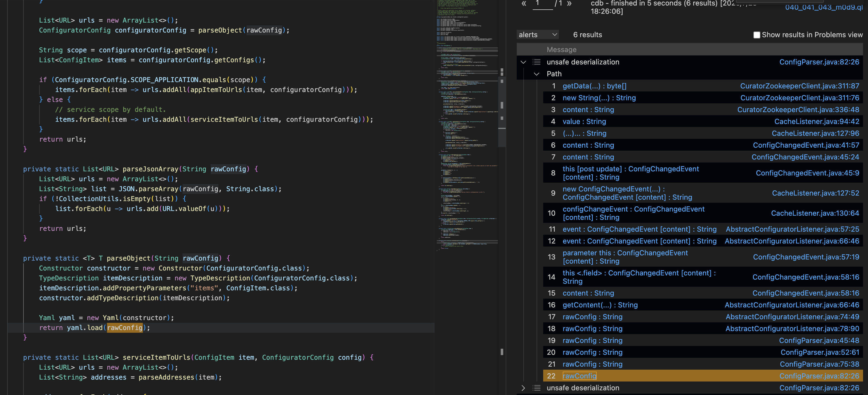
Task: Open CacheListener.java:94:42 location
Action: point(816,121)
